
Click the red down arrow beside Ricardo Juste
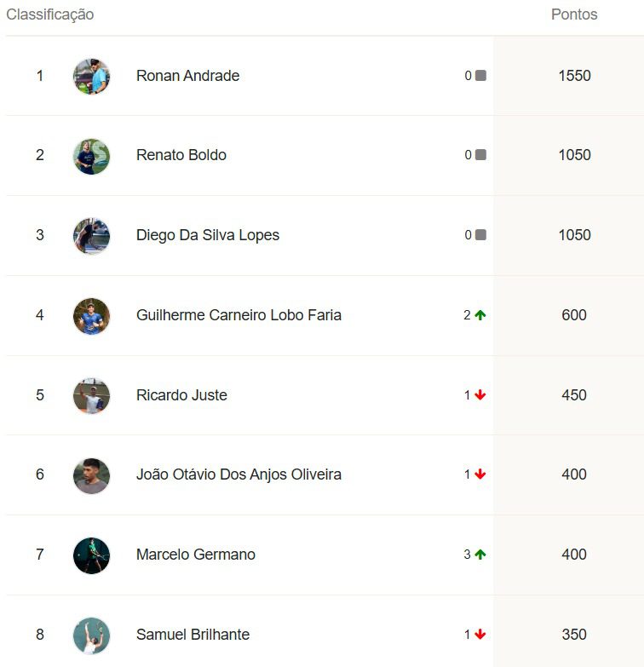(x=480, y=395)
